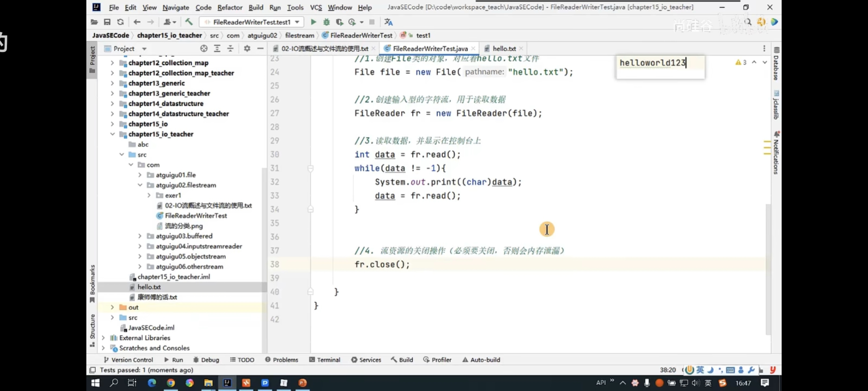Open the Problems tool window
This screenshot has width=868, height=391.
[282, 360]
